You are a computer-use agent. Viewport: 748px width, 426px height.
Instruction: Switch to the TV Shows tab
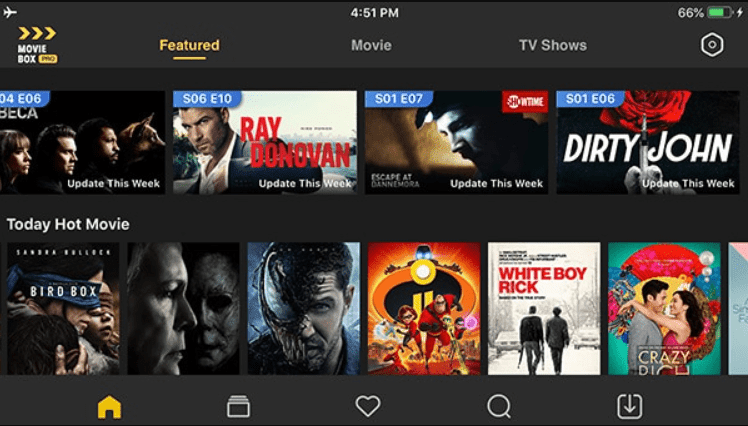(553, 45)
